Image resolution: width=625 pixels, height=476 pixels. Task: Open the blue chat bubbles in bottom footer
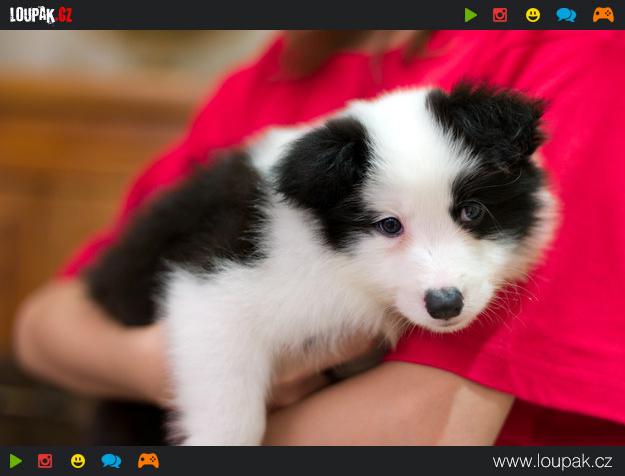(111, 461)
